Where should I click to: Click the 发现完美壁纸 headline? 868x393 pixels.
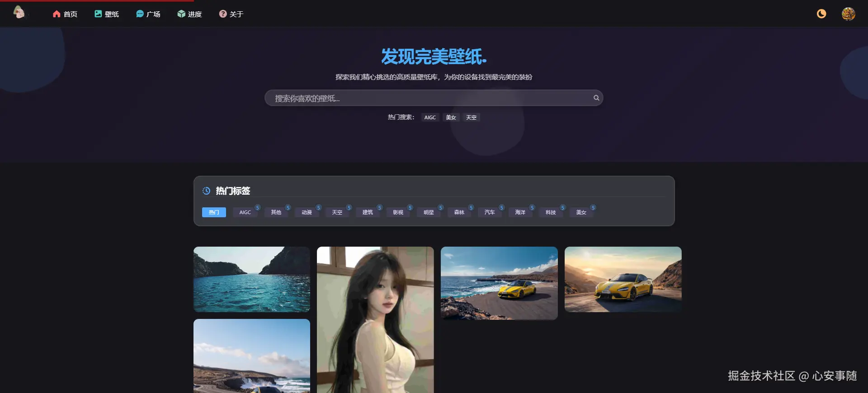[x=434, y=57]
